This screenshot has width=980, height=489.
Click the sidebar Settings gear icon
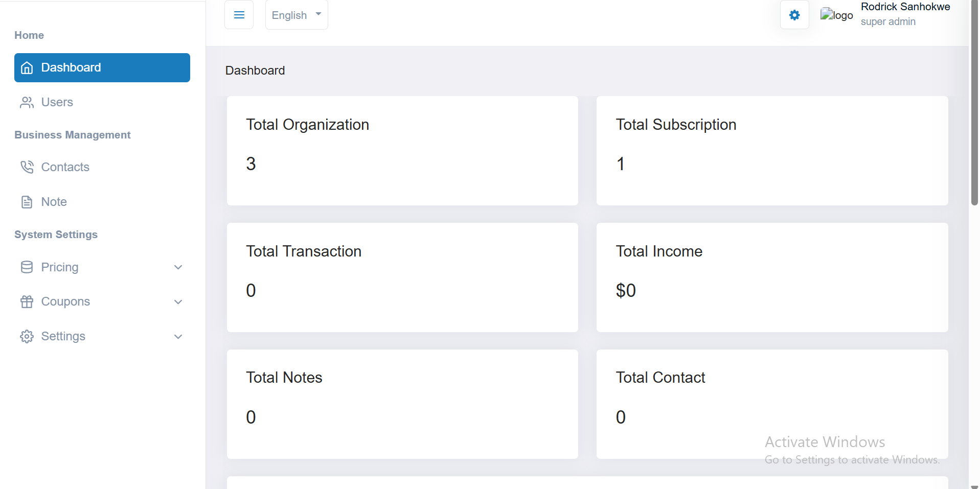(27, 336)
